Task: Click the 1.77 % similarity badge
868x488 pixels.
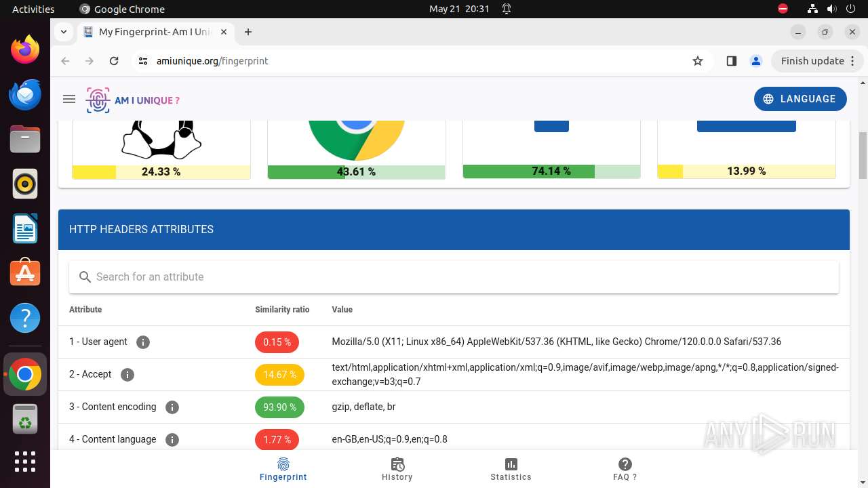Action: (x=277, y=440)
